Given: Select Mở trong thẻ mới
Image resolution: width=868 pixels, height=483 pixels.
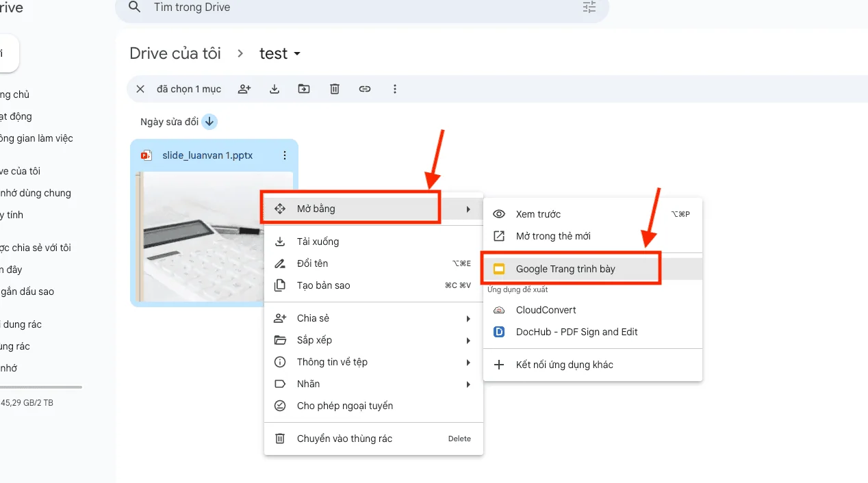Looking at the screenshot, I should click(593, 236).
